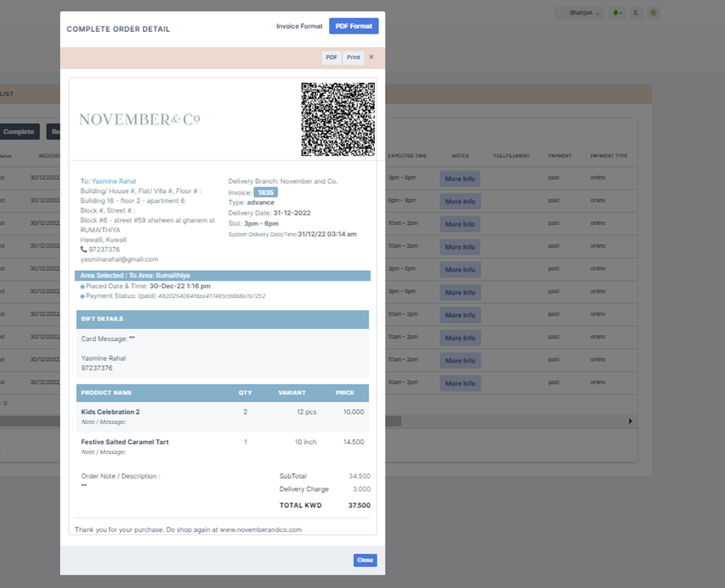Click the QR code on the invoice
Viewport: 725px width, 588px height.
(x=338, y=119)
